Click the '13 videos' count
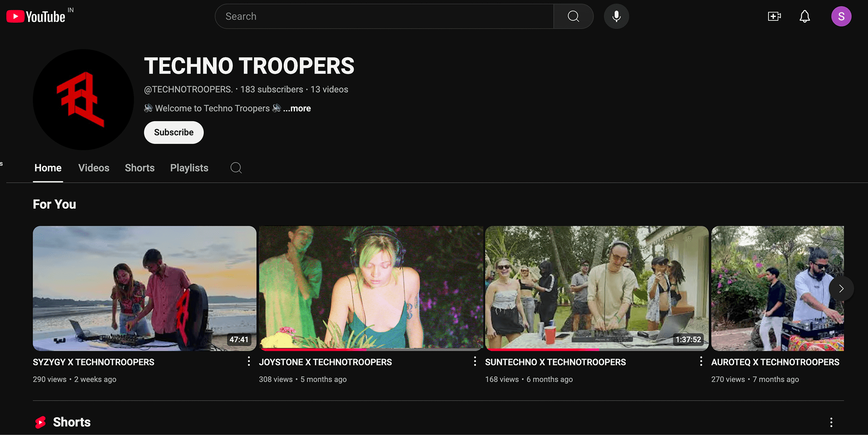 click(329, 89)
